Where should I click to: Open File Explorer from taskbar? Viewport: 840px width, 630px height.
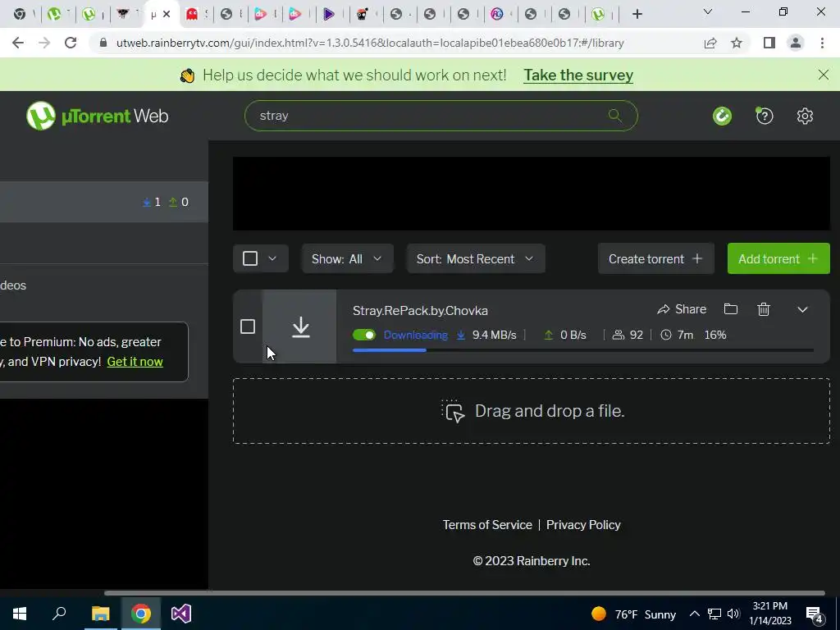[x=100, y=614]
